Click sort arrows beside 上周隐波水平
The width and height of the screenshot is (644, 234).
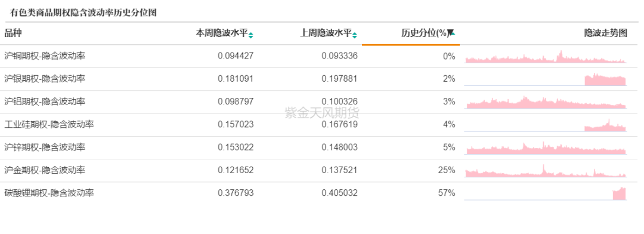tap(355, 35)
